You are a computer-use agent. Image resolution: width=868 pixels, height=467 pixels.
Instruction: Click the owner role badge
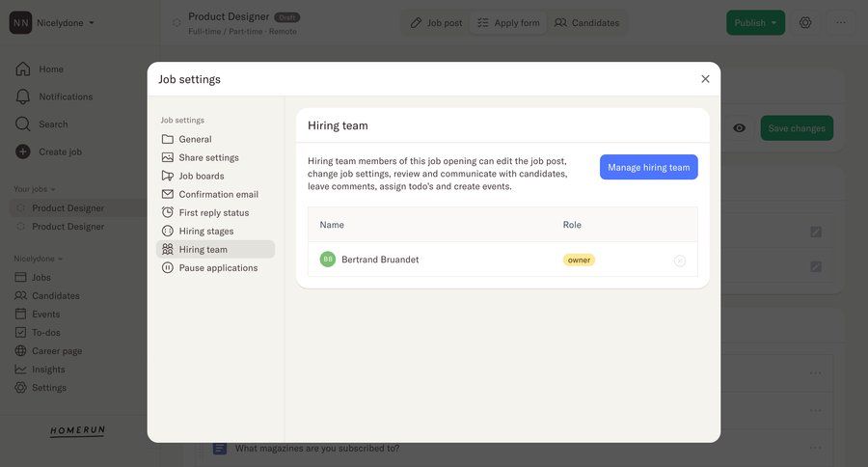tap(579, 260)
